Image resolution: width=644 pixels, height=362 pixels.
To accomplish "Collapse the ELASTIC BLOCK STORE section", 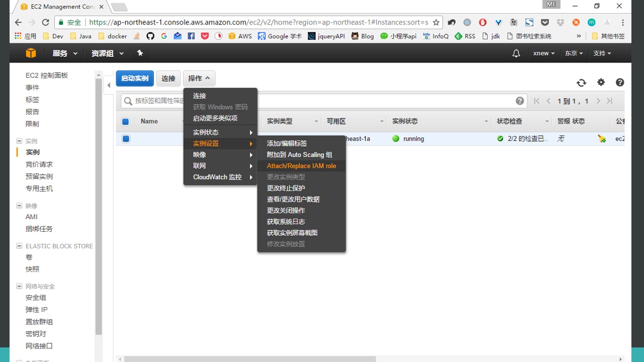I will [19, 246].
